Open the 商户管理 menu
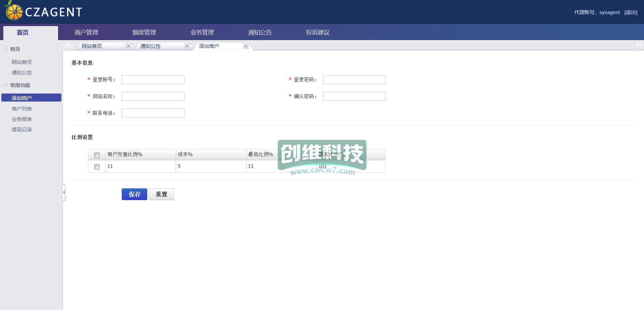 [x=86, y=33]
